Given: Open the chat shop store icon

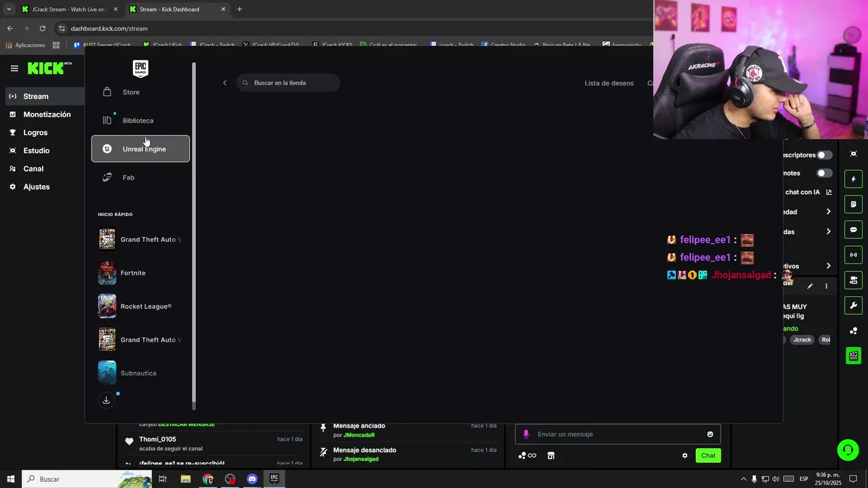Looking at the screenshot, I should pyautogui.click(x=551, y=455).
